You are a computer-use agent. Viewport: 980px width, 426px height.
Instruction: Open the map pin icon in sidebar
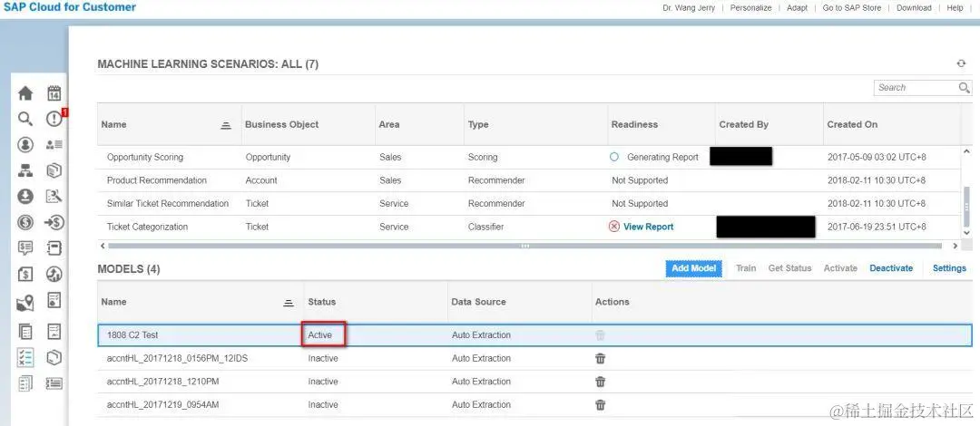click(25, 303)
